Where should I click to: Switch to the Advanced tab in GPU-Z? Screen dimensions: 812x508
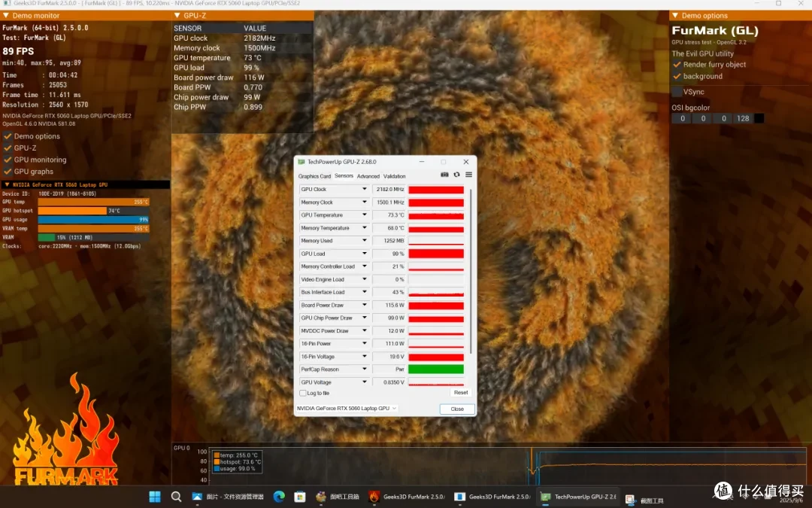[368, 176]
